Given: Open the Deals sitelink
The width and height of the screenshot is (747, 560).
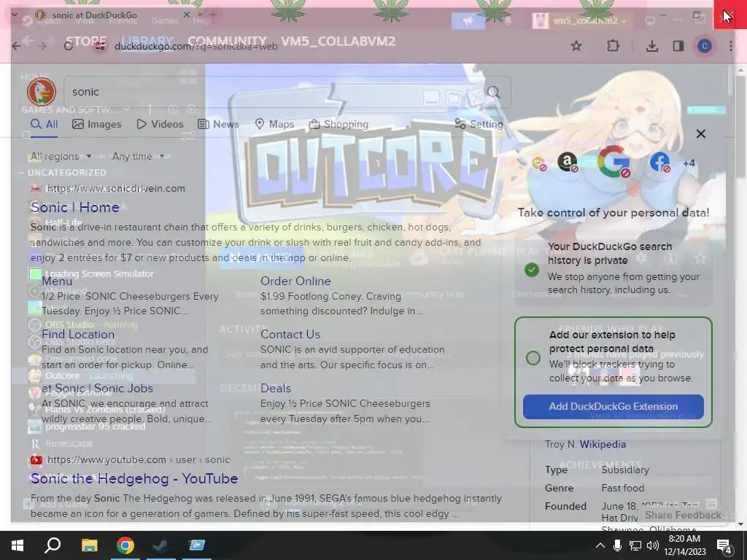Looking at the screenshot, I should 275,388.
